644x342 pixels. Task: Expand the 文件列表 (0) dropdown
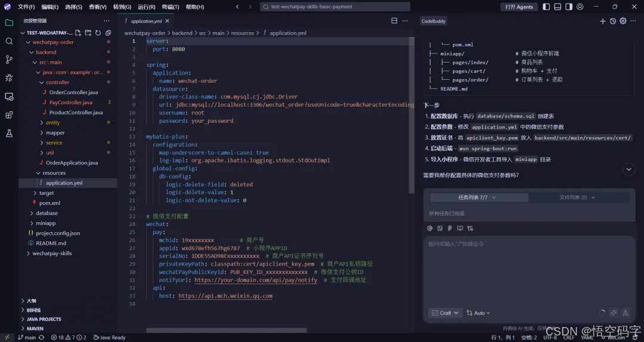click(577, 197)
